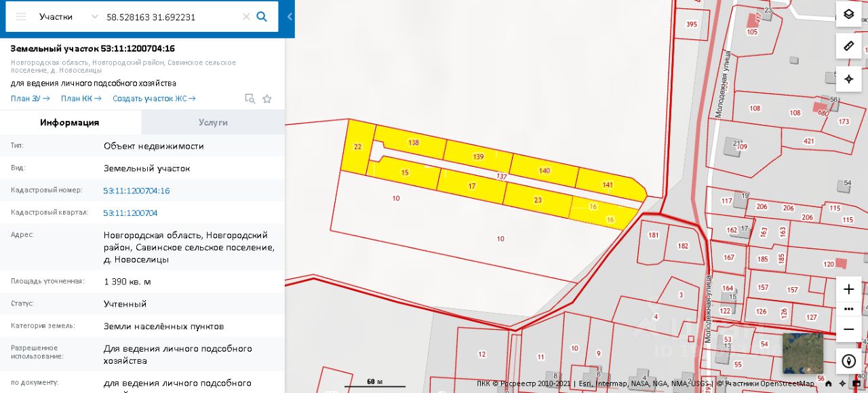
Task: Open cadastral number link 53:11:1200704:16
Action: coord(136,191)
